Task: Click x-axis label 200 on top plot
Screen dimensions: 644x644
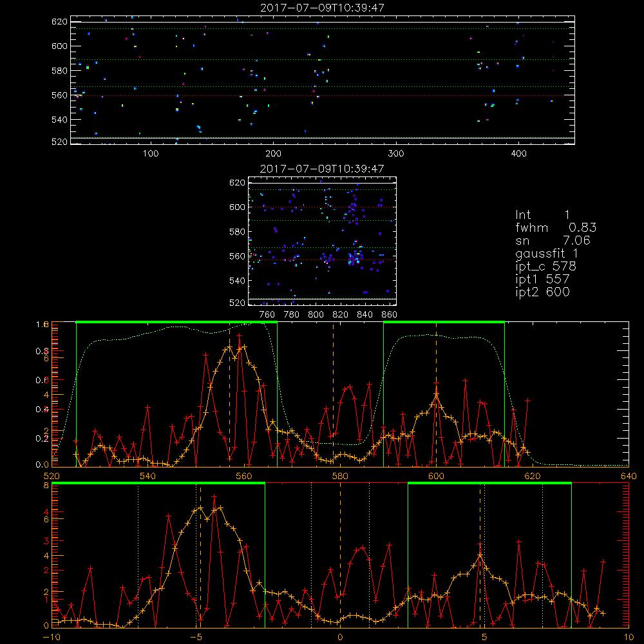Action: pos(274,154)
